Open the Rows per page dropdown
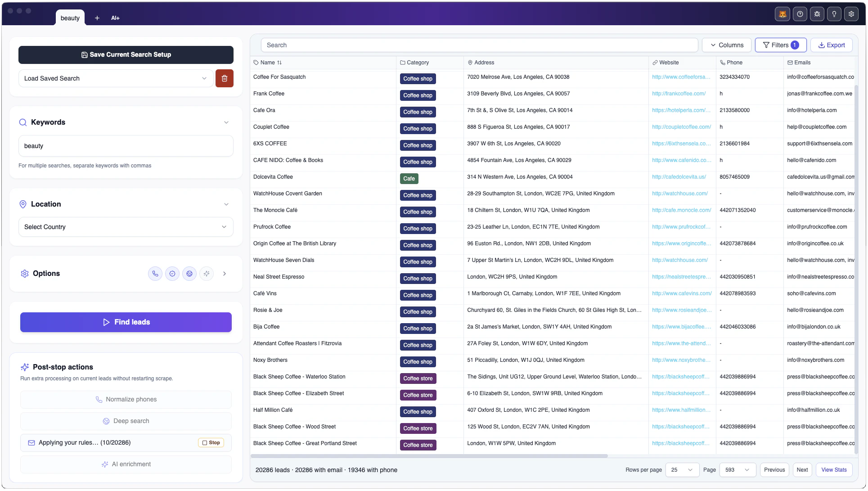 click(682, 470)
